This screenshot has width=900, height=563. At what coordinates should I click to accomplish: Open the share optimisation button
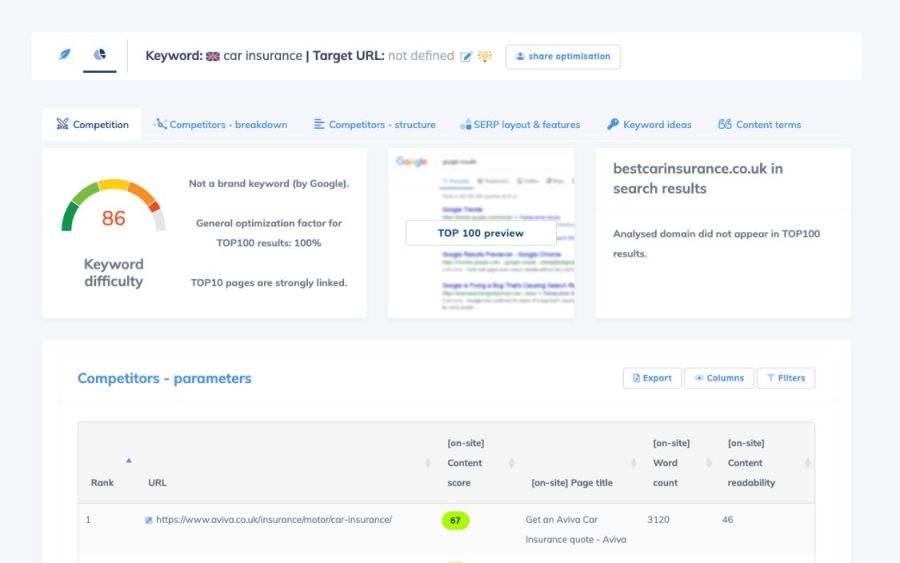[x=562, y=56]
